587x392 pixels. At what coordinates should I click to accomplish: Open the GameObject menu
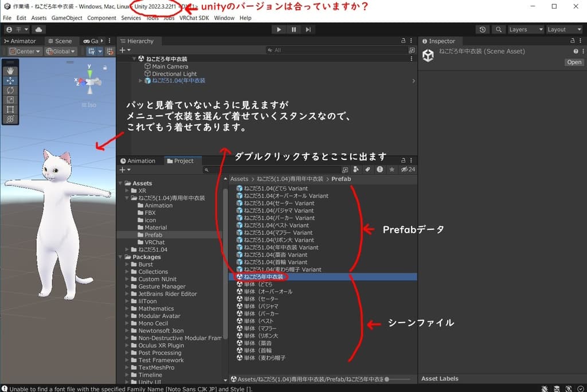[66, 18]
